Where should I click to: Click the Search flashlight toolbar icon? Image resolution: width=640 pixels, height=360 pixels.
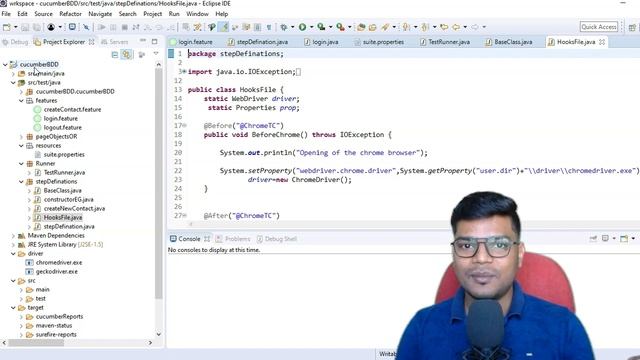point(385,27)
